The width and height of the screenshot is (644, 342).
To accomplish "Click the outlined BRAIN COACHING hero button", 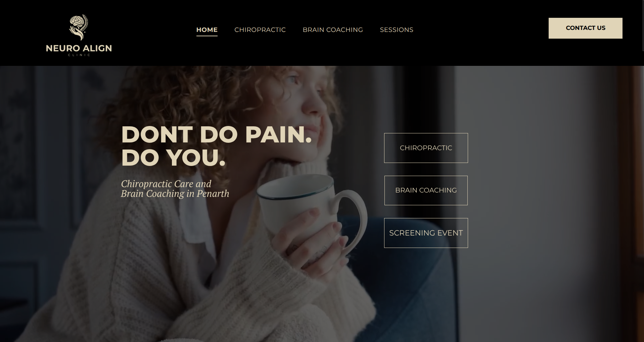I will [426, 190].
